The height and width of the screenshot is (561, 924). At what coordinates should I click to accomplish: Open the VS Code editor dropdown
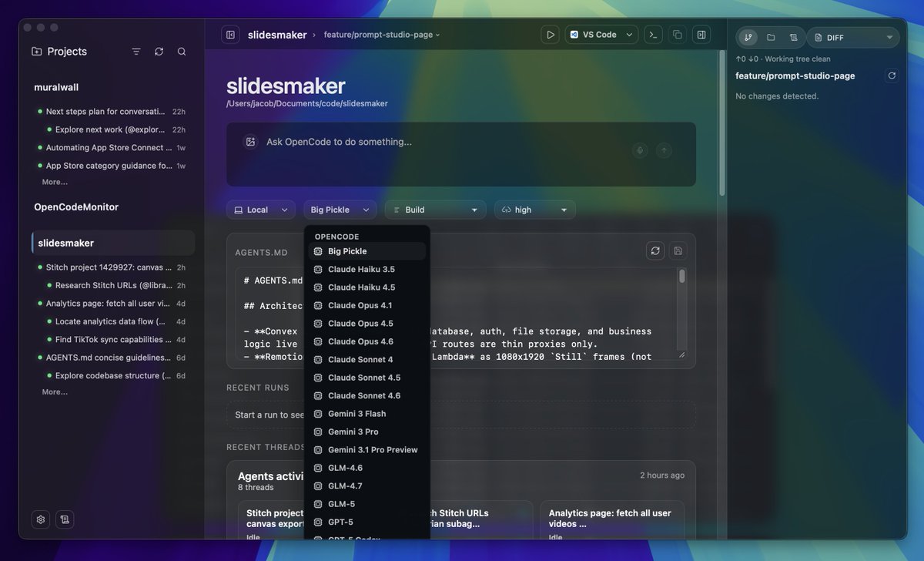click(601, 35)
